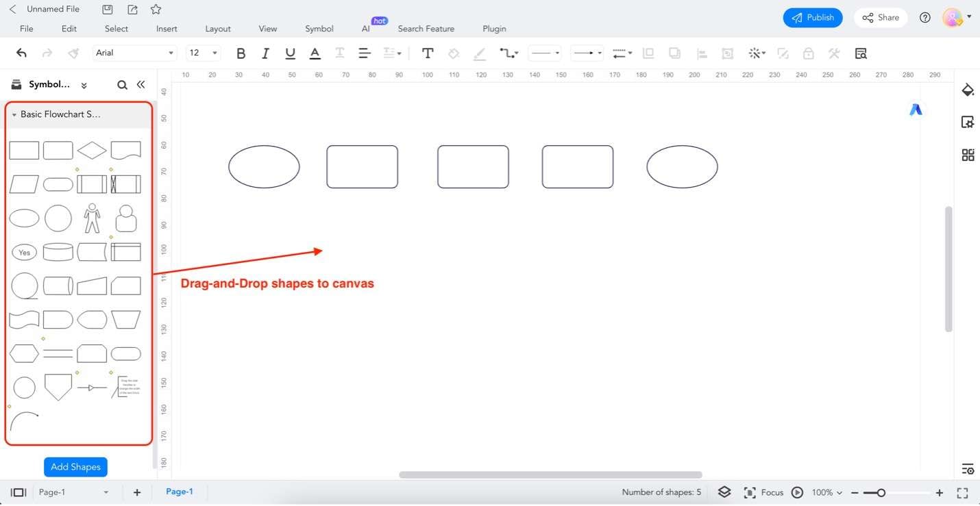This screenshot has height=506, width=980.
Task: Click the redo arrow
Action: pyautogui.click(x=47, y=53)
